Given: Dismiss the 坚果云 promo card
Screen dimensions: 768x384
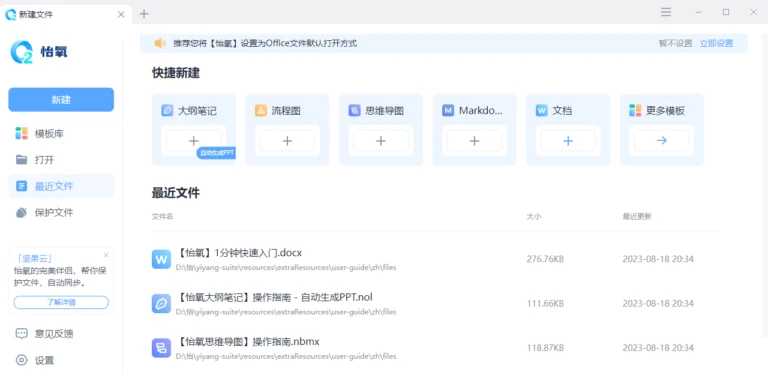Looking at the screenshot, I should pyautogui.click(x=106, y=255).
